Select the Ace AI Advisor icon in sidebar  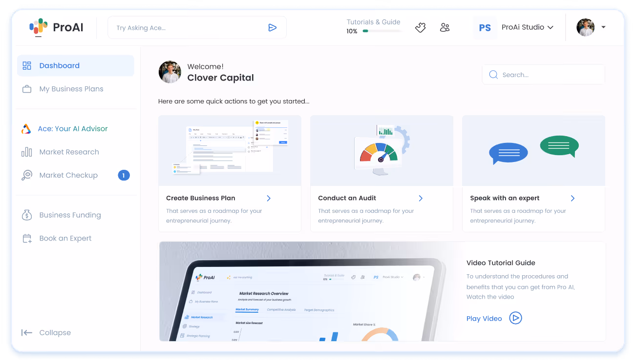point(27,128)
